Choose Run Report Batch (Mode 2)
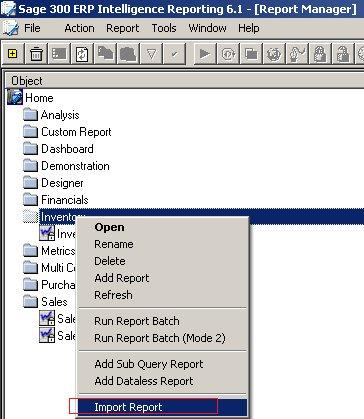Viewport: 364px width, 419px height. [163, 338]
